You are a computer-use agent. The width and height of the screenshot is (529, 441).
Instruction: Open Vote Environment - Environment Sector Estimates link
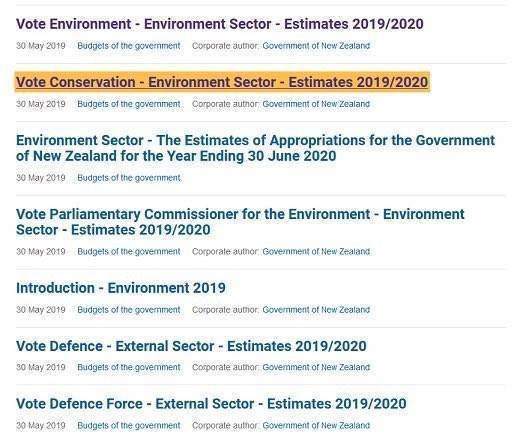[x=220, y=24]
